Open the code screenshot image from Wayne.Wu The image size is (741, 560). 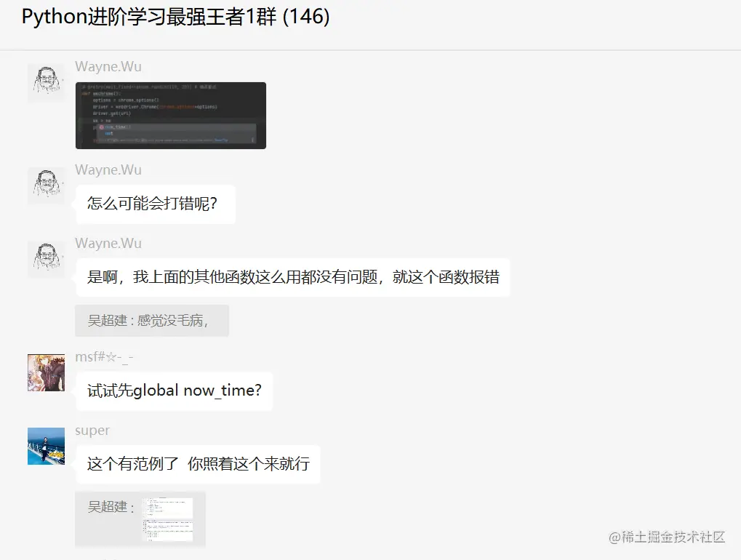[171, 116]
